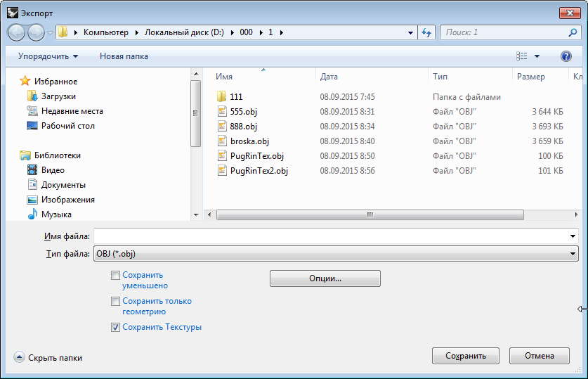
Task: Click the navigation pane vertical scrollbar thumb
Action: (195, 113)
